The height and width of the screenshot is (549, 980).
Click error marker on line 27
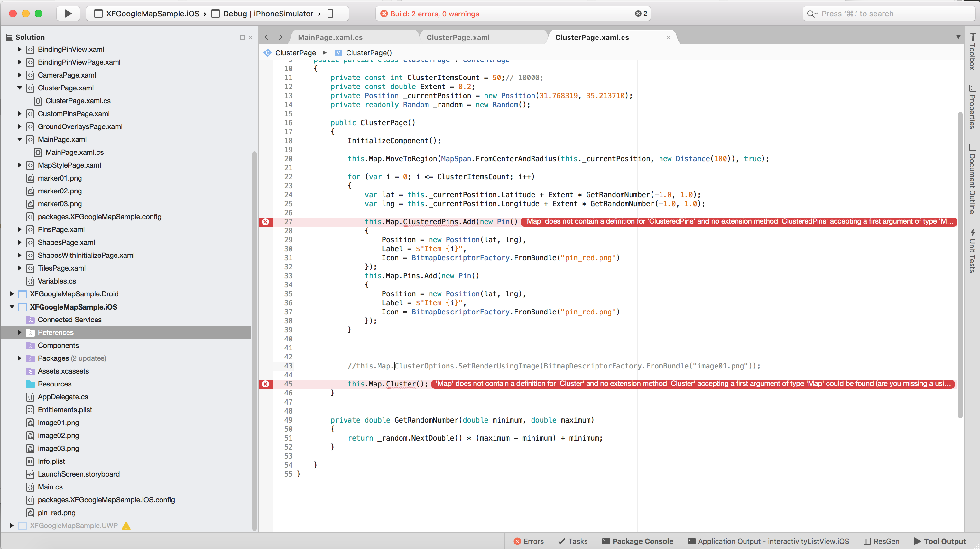point(265,222)
